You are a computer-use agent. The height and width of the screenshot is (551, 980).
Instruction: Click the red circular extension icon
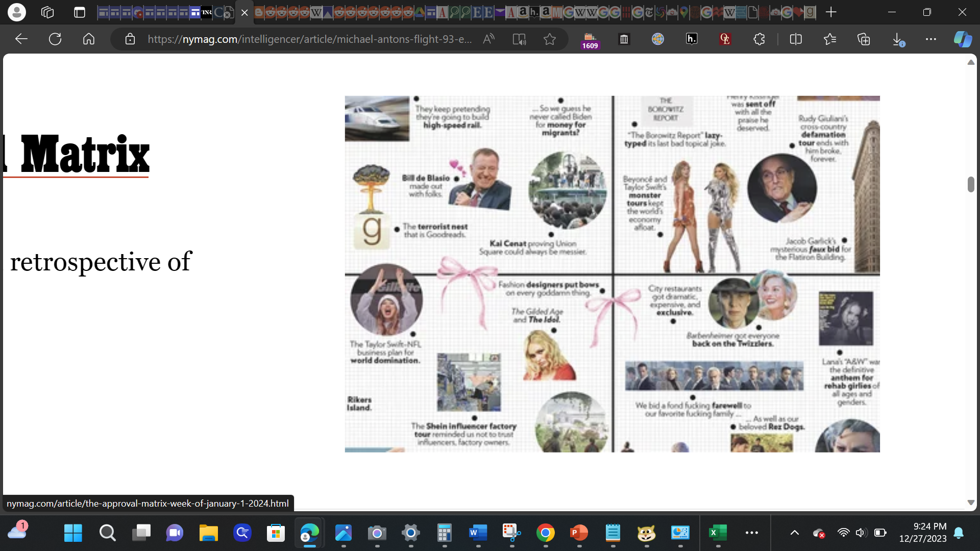click(x=725, y=39)
